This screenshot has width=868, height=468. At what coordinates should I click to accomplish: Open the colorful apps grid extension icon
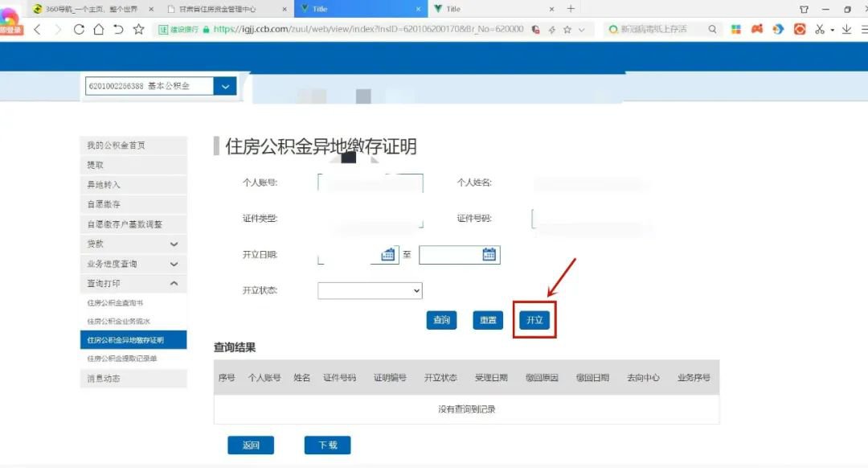(735, 30)
